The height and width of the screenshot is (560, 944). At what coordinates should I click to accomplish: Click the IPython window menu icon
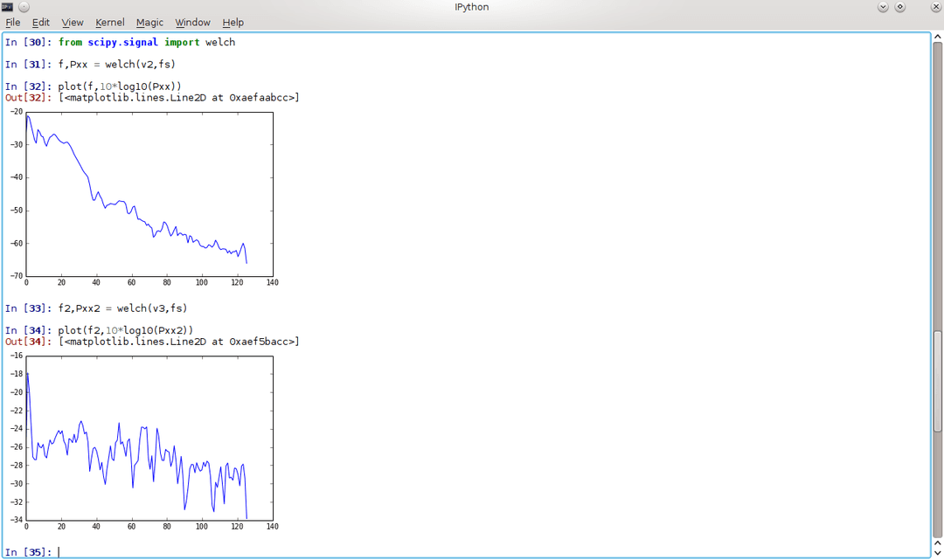8,7
